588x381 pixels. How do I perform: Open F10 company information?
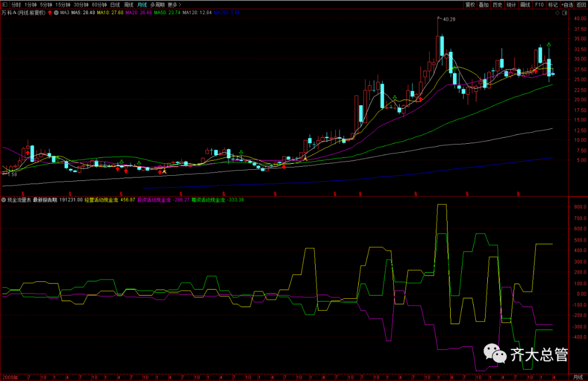pyautogui.click(x=539, y=4)
